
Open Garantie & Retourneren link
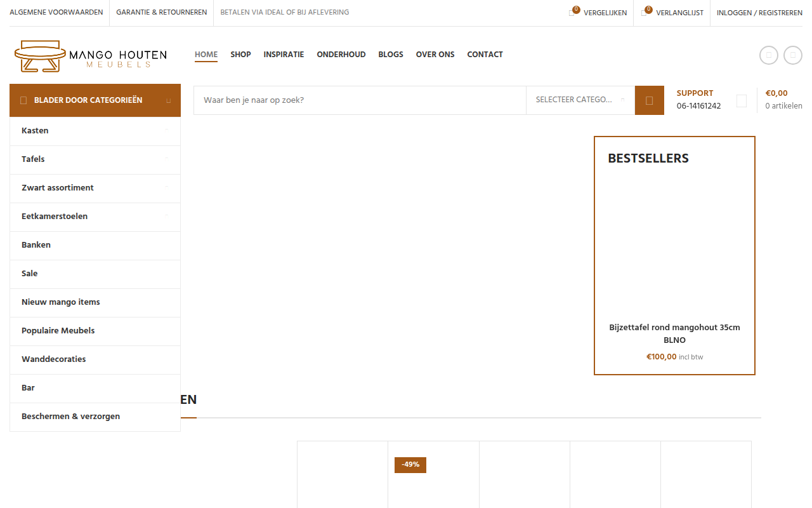[x=161, y=13]
